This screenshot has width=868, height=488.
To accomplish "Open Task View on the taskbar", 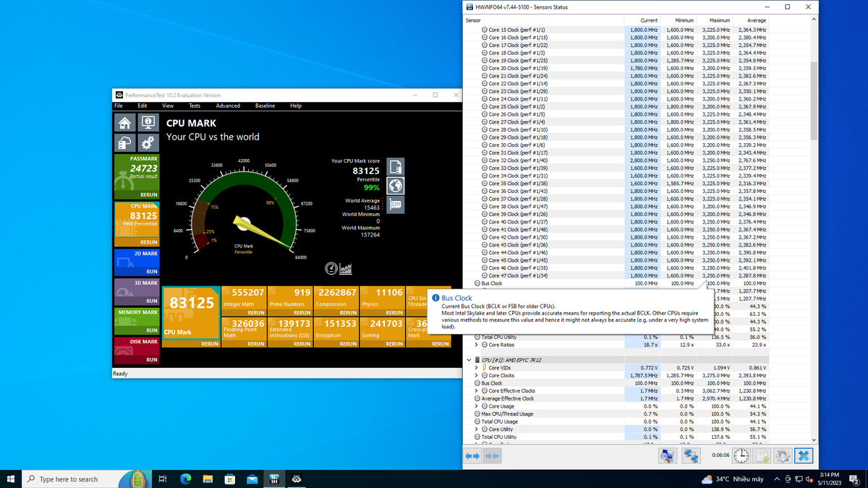I will 162,479.
